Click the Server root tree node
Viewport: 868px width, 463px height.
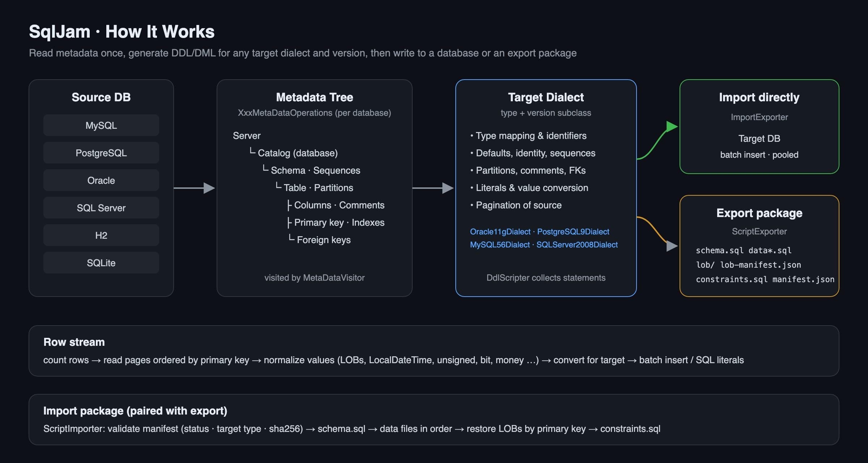pos(247,136)
